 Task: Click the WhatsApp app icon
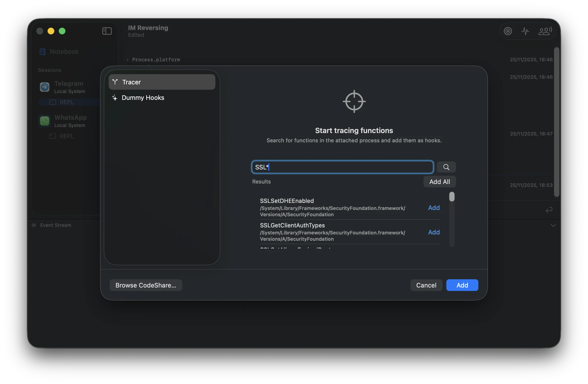(x=45, y=121)
